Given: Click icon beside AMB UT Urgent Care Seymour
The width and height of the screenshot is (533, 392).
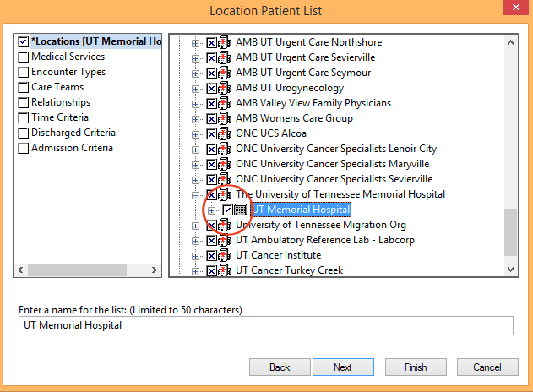Looking at the screenshot, I should 225,73.
